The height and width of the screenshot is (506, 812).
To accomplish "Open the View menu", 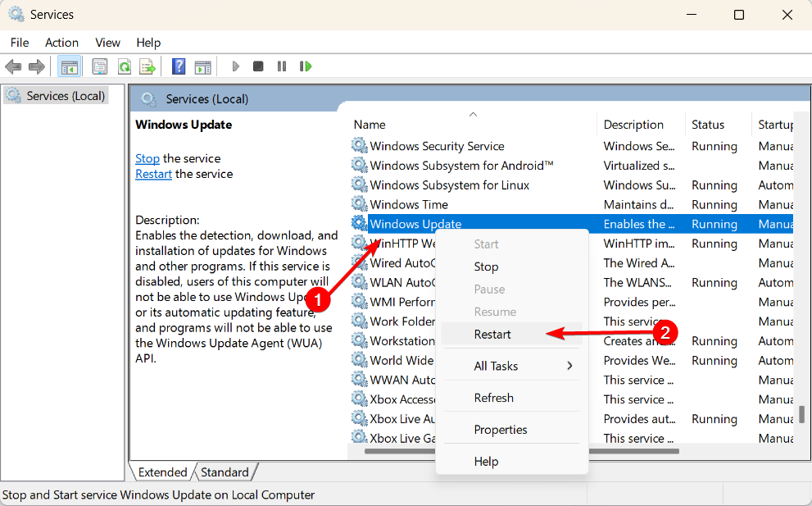I will click(107, 43).
